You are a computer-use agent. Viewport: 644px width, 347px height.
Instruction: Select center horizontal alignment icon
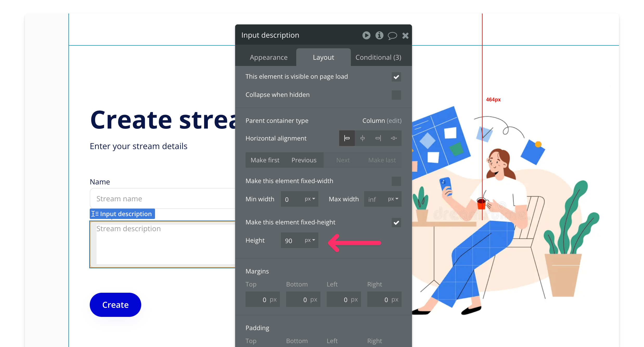click(x=362, y=138)
